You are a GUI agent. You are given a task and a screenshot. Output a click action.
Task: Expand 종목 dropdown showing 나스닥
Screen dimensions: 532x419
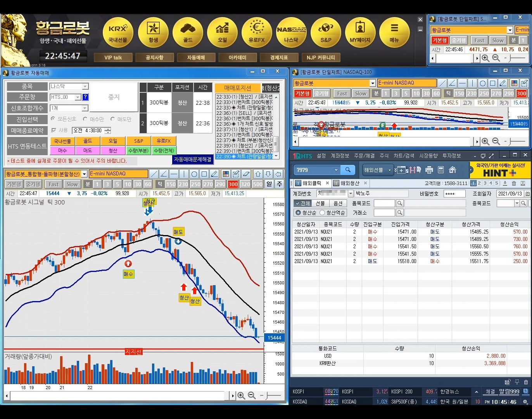click(85, 87)
